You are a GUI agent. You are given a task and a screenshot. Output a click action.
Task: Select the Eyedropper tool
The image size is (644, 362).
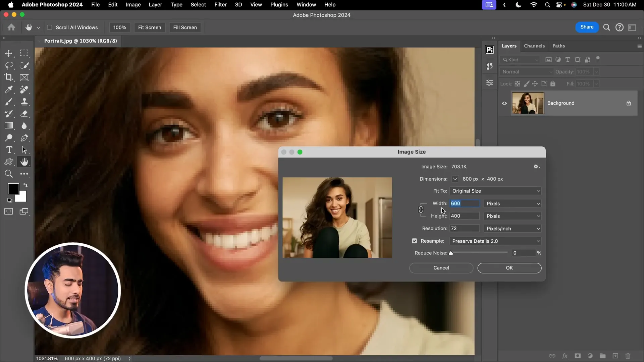point(9,89)
